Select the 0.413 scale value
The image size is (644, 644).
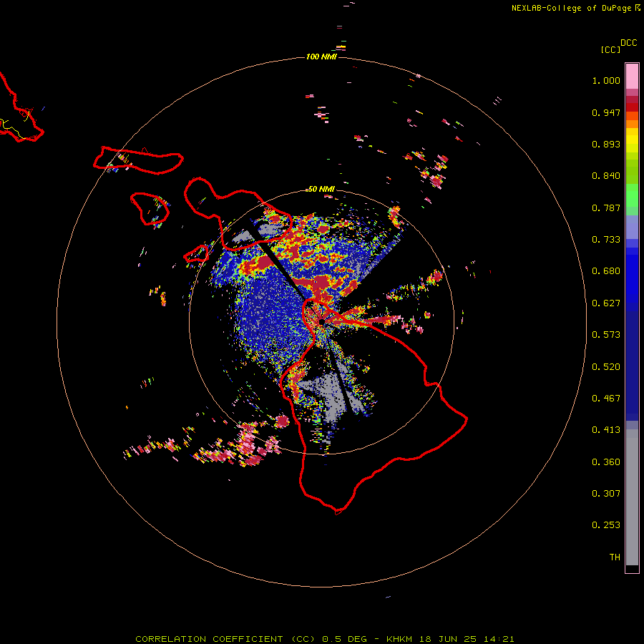coord(606,430)
